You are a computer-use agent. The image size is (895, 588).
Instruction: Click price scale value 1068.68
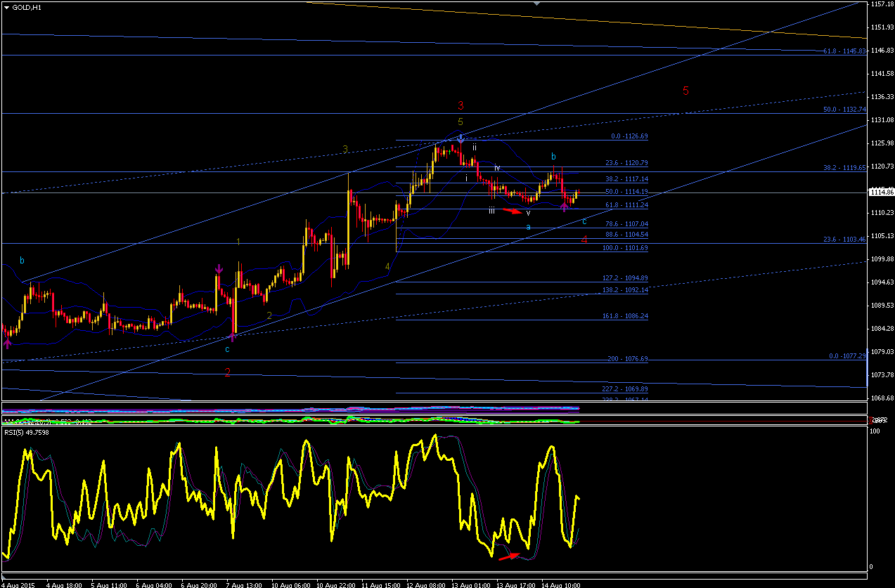pos(881,398)
